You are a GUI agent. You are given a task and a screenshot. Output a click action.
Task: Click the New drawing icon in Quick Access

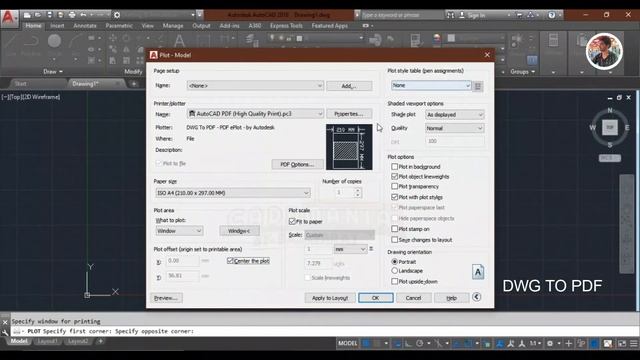[27, 15]
